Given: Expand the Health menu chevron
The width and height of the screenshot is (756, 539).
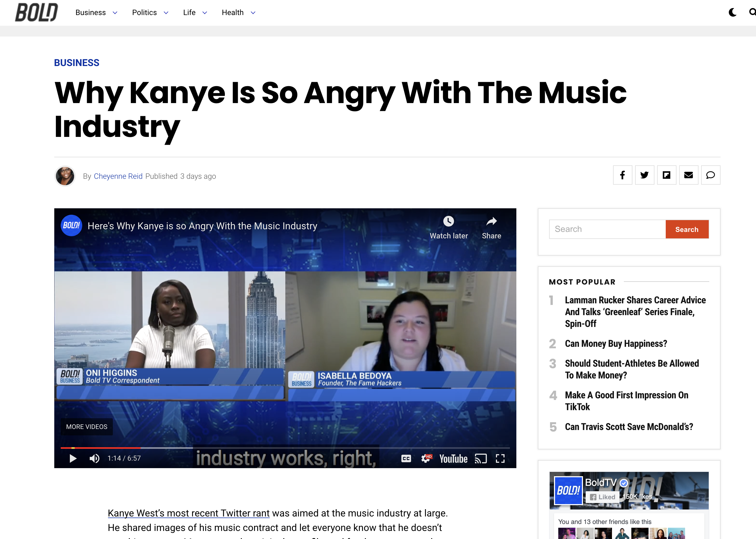Looking at the screenshot, I should pos(253,13).
